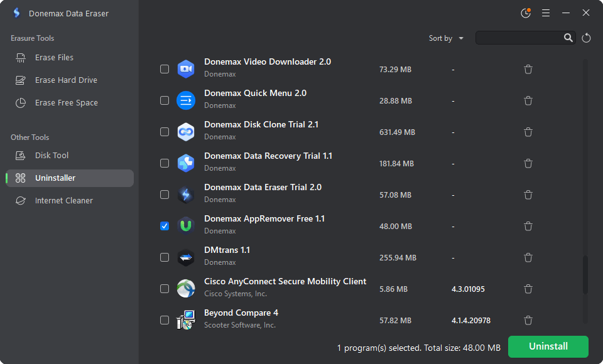The width and height of the screenshot is (603, 364).
Task: Click trash icon for Cisco AnyConnect client
Action: [x=528, y=289]
